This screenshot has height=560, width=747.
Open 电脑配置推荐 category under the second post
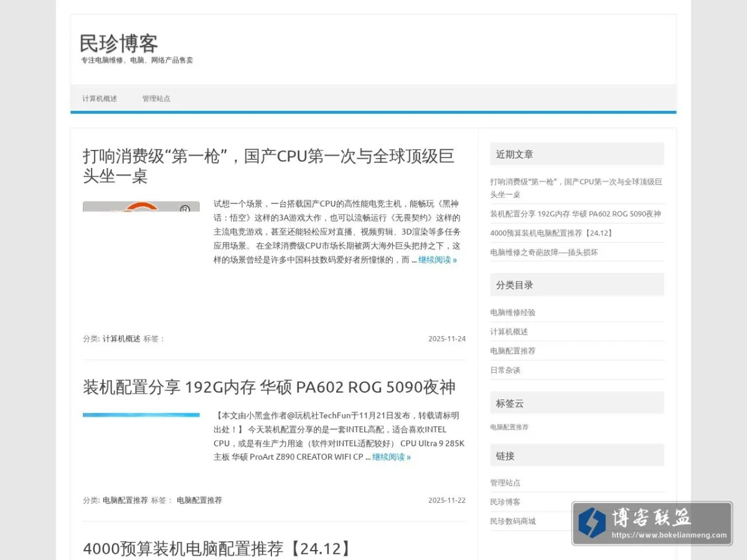[125, 500]
